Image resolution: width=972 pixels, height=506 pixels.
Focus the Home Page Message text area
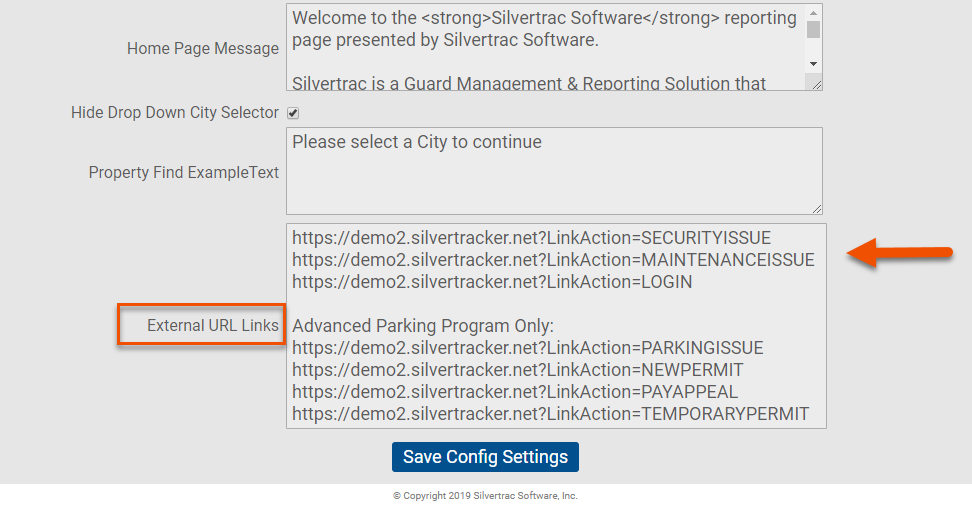tap(546, 47)
